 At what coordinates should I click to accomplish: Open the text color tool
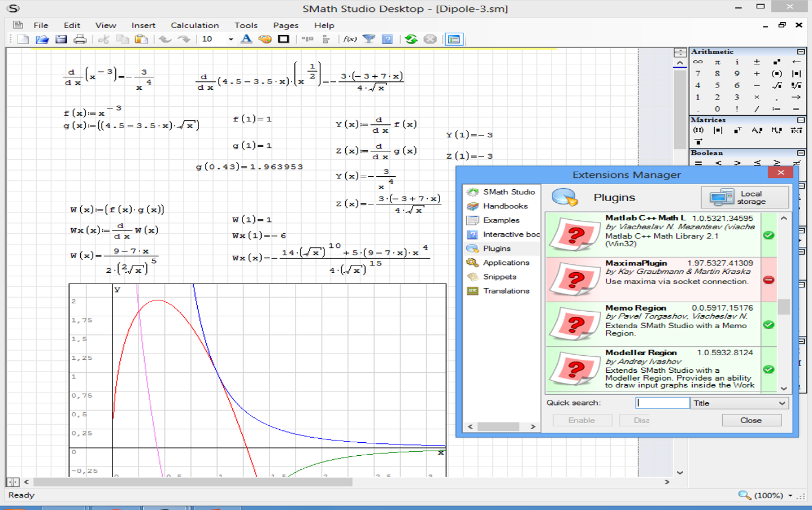click(x=246, y=39)
